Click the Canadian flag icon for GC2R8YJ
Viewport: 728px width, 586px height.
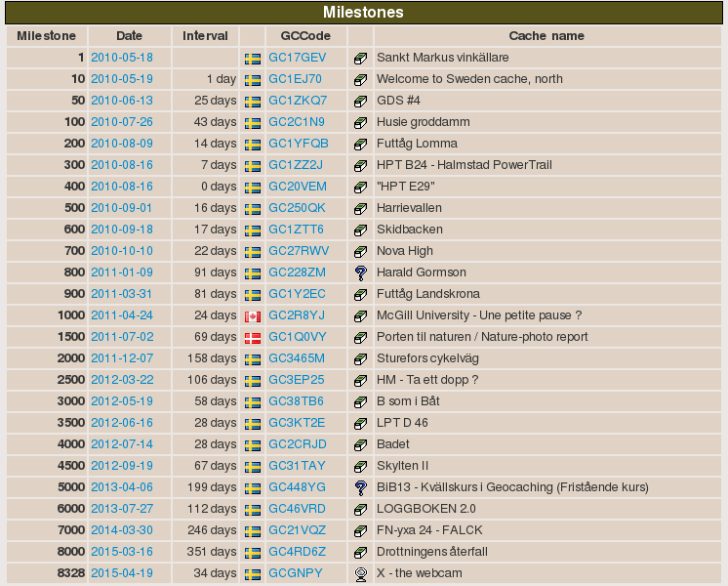coord(252,316)
